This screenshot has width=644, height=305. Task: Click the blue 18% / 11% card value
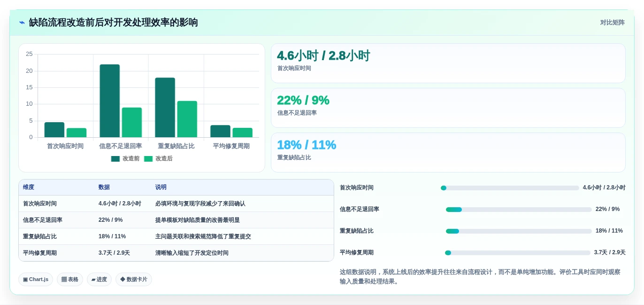[307, 145]
